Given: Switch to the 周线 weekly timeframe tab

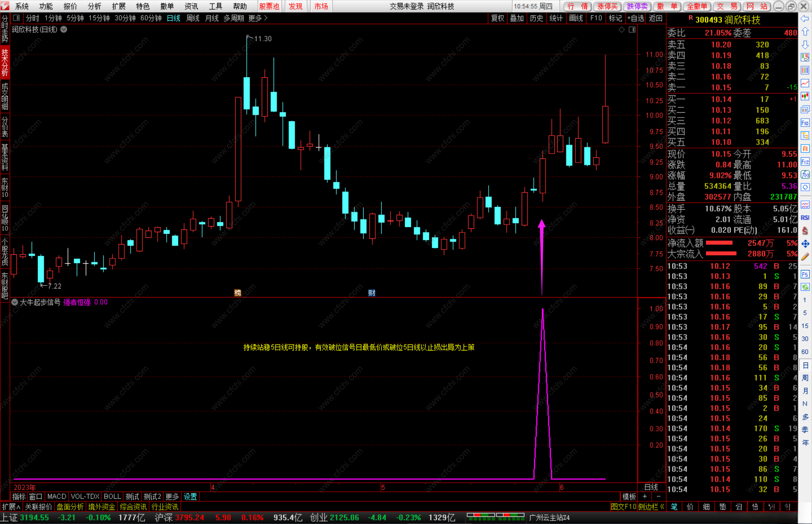Looking at the screenshot, I should (192, 18).
